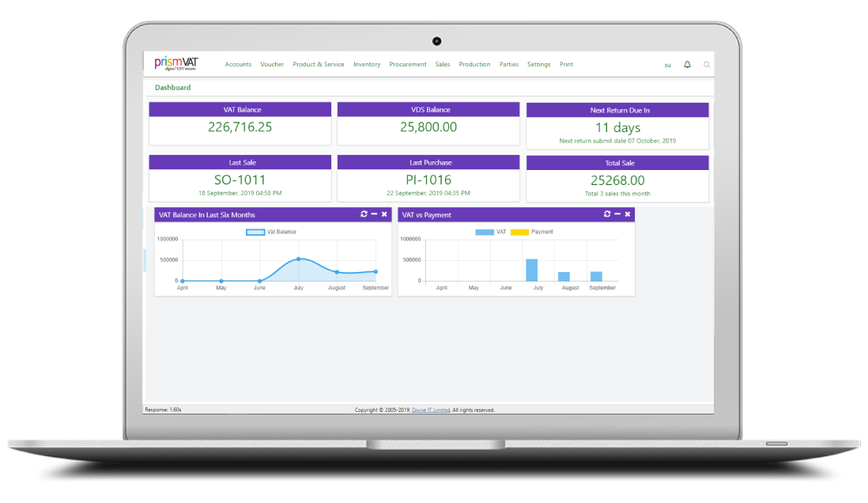The image size is (868, 503).
Task: Open the Procurement menu
Action: pos(408,64)
